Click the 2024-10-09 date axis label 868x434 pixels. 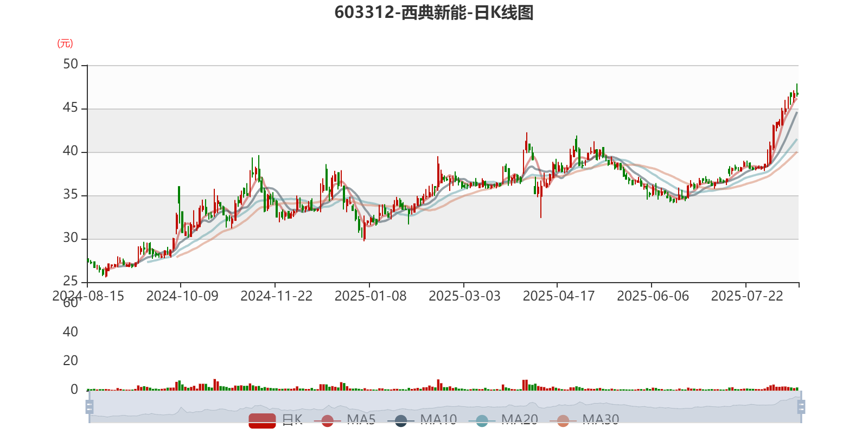pos(182,296)
